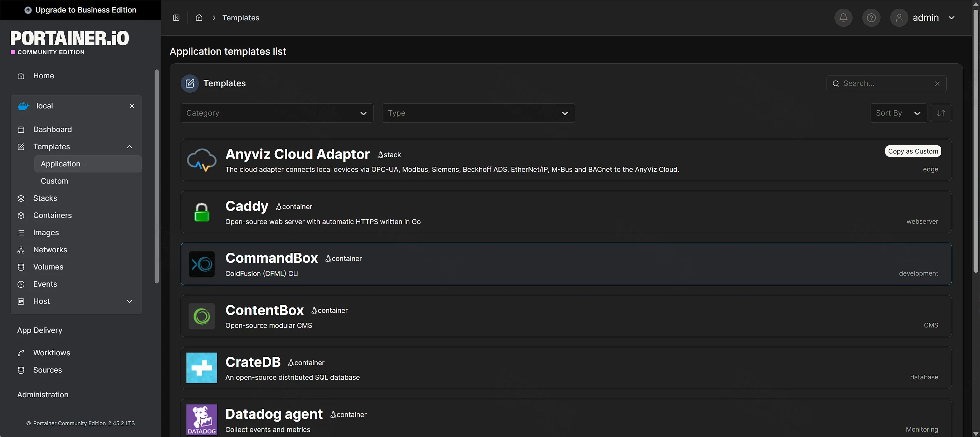This screenshot has width=980, height=437.
Task: Select the Datadog dog logo
Action: 202,419
